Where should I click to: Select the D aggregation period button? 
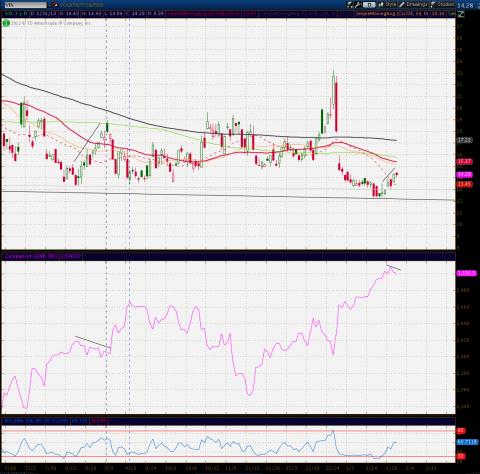click(369, 5)
